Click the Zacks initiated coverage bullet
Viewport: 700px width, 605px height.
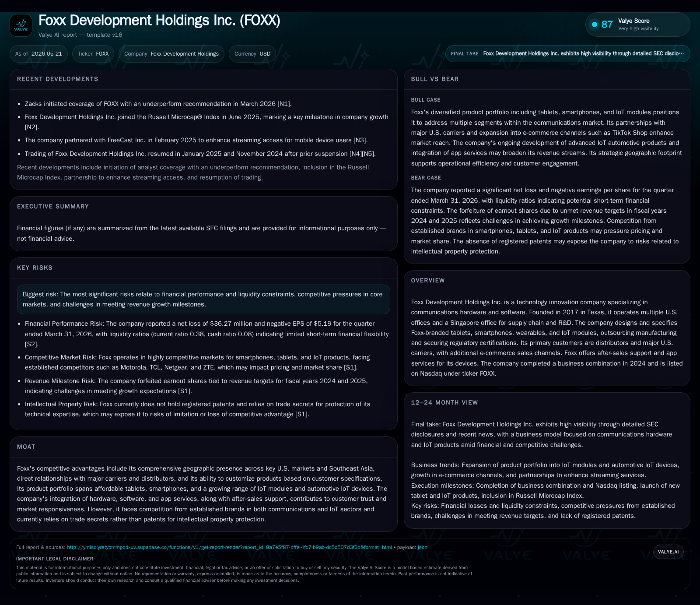point(158,104)
